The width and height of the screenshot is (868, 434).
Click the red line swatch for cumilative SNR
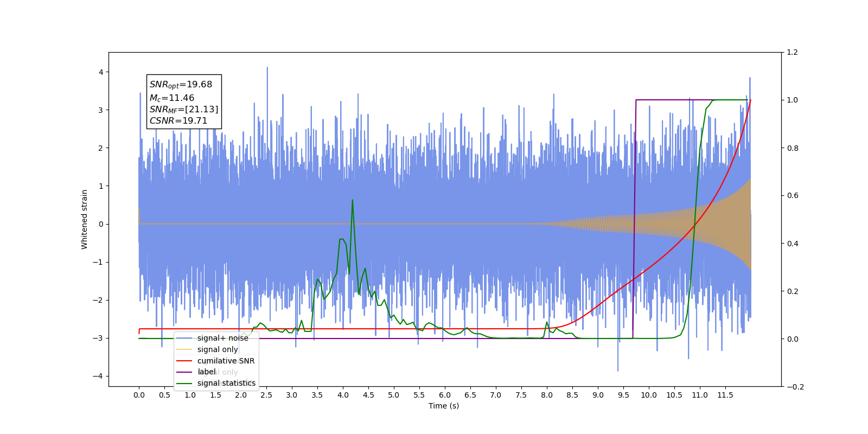184,361
